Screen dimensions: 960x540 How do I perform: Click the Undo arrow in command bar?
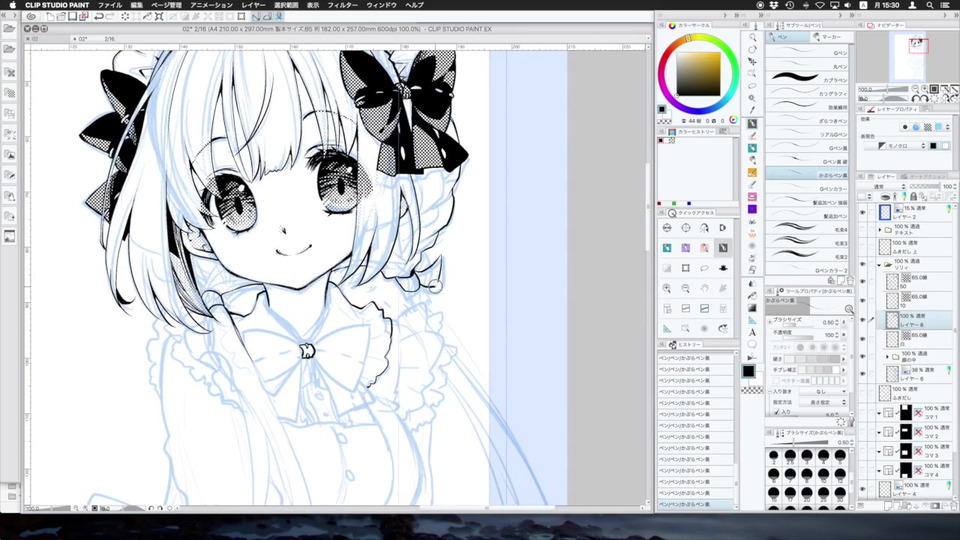click(x=99, y=17)
